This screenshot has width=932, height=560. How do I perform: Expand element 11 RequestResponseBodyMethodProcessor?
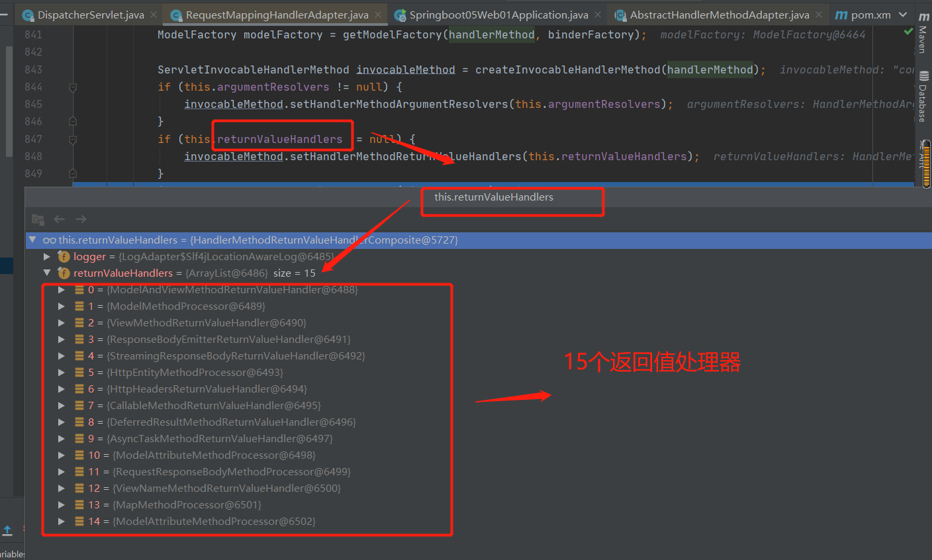click(x=62, y=471)
